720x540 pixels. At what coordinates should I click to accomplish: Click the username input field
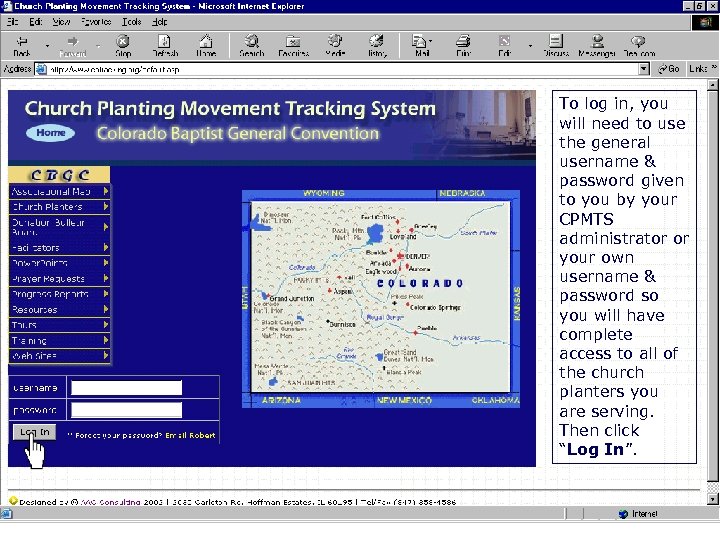click(126, 388)
